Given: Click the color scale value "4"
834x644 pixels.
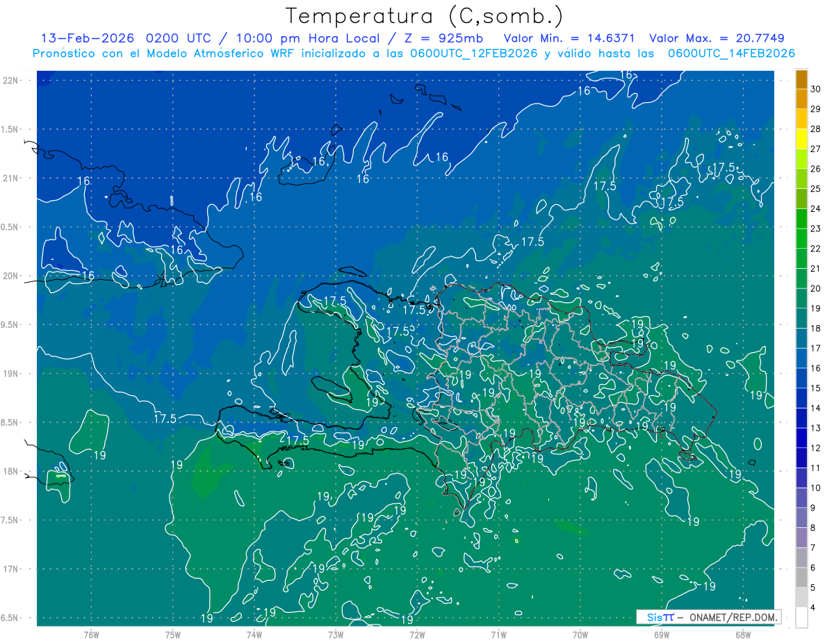Looking at the screenshot, I should 813,608.
